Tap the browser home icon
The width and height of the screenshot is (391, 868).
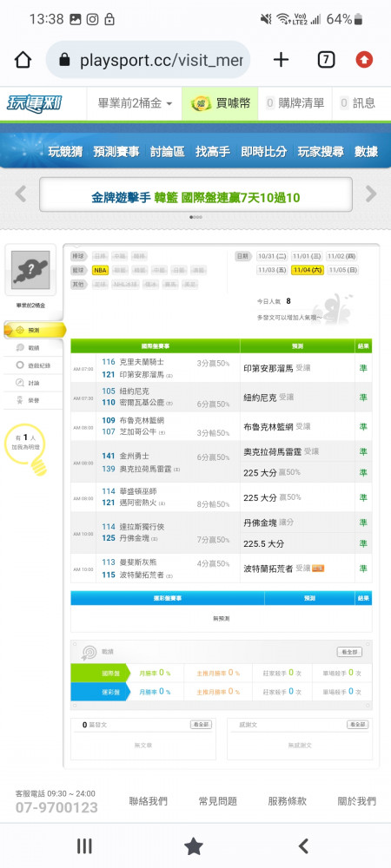pyautogui.click(x=23, y=60)
